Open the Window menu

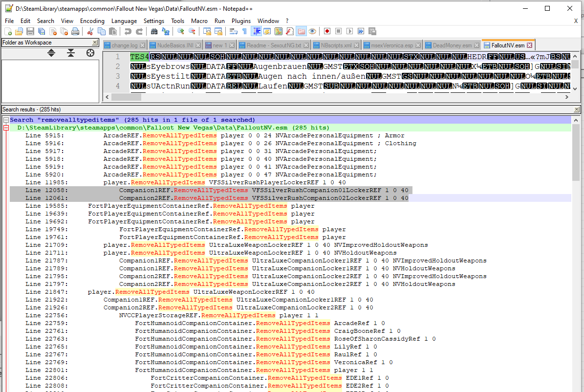[268, 21]
